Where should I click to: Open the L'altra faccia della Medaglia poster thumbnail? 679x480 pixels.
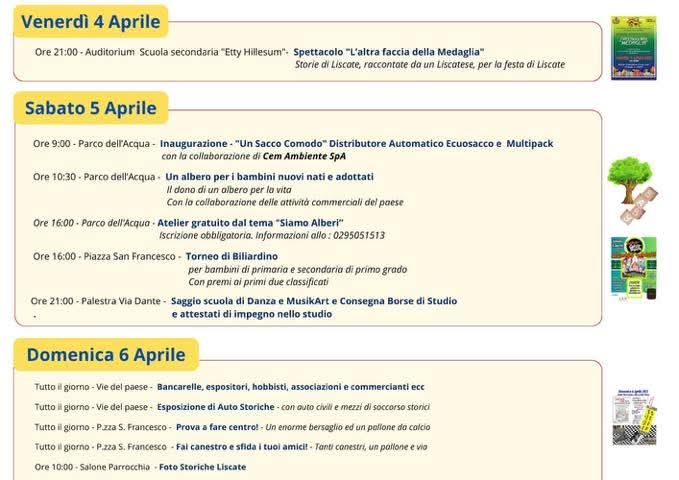click(x=634, y=48)
